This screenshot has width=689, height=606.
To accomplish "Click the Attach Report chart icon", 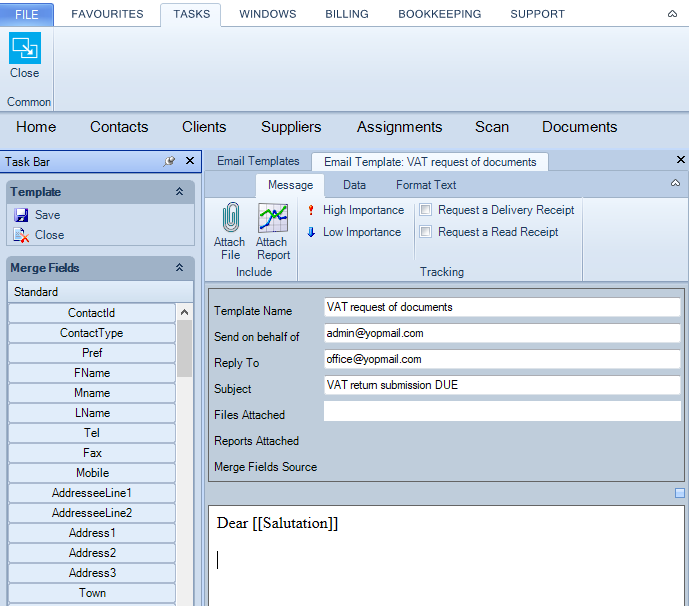I will click(x=273, y=218).
